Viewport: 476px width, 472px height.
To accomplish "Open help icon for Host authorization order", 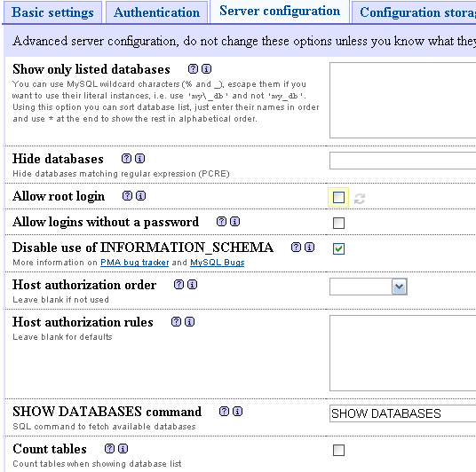I will pos(178,284).
